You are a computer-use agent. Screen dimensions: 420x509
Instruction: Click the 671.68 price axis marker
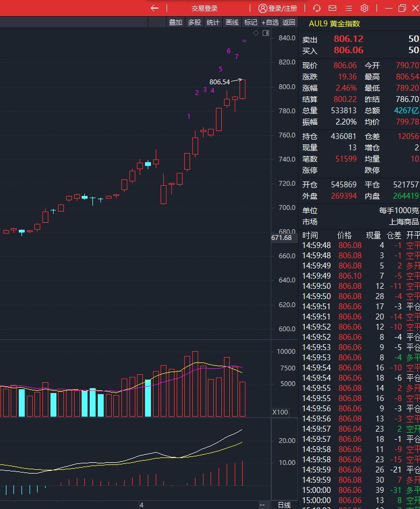(x=281, y=238)
